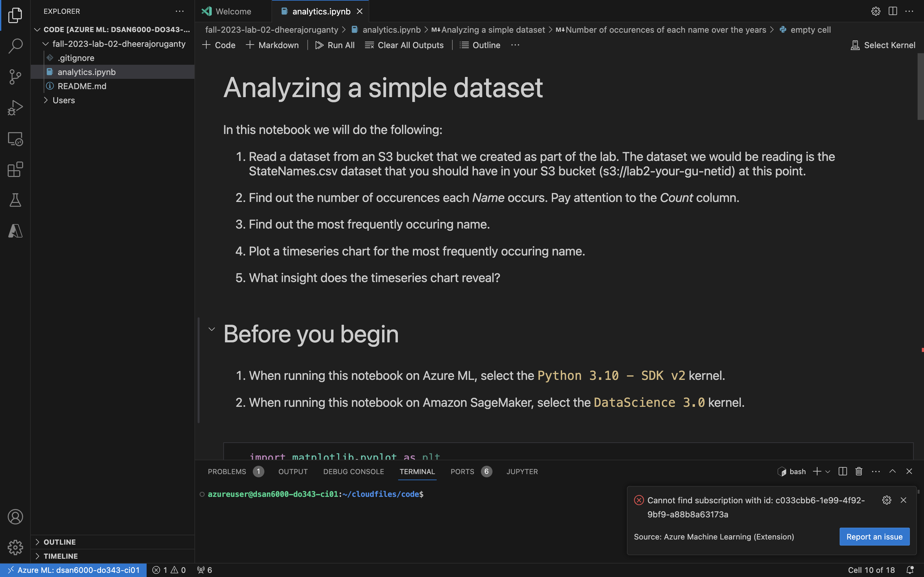Open the new terminal launch profile dropdown

[828, 472]
